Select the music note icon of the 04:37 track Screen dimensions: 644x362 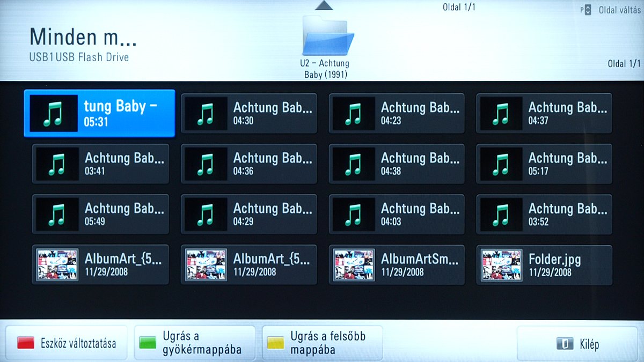500,114
